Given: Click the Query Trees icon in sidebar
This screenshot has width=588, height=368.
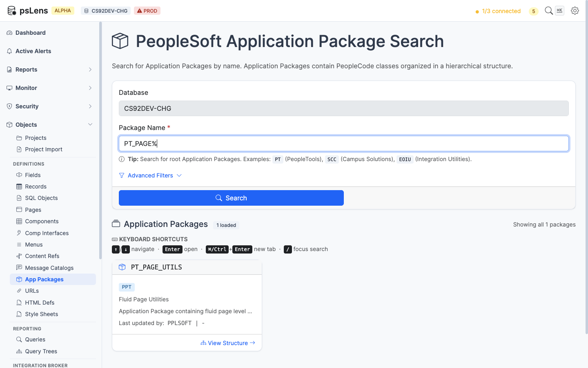Looking at the screenshot, I should click(x=19, y=351).
